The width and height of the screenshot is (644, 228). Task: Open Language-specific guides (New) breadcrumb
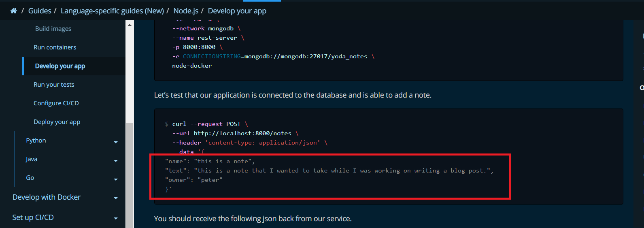coord(112,11)
